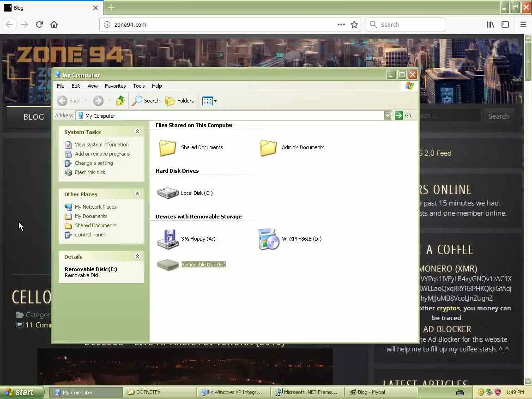The width and height of the screenshot is (532, 399).
Task: Select the 3½ Floppy (A:) drive icon
Action: [168, 239]
